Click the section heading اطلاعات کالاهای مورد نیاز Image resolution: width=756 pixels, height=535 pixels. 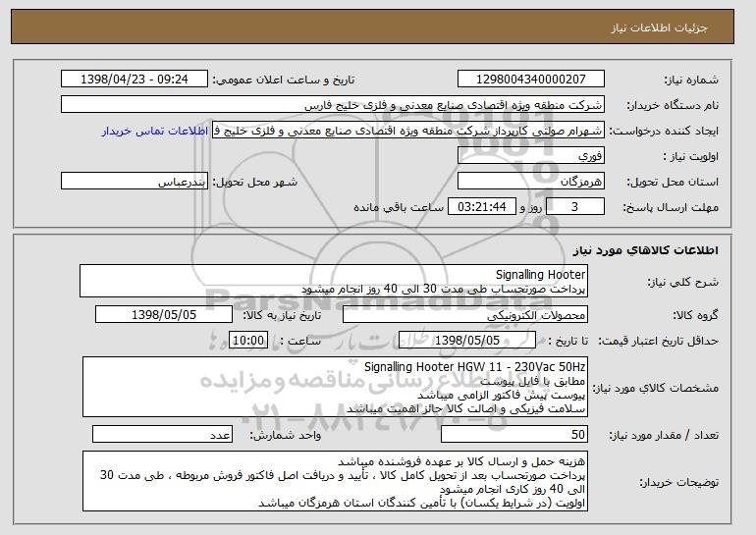pos(646,250)
